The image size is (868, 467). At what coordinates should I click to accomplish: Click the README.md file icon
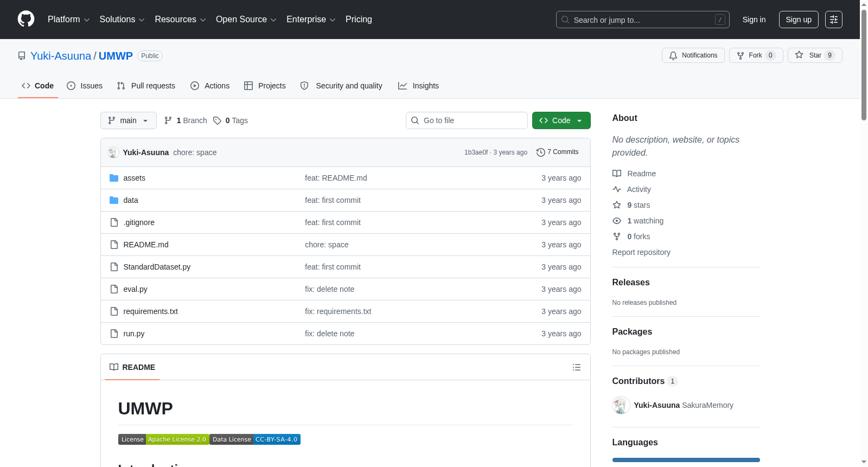[114, 245]
